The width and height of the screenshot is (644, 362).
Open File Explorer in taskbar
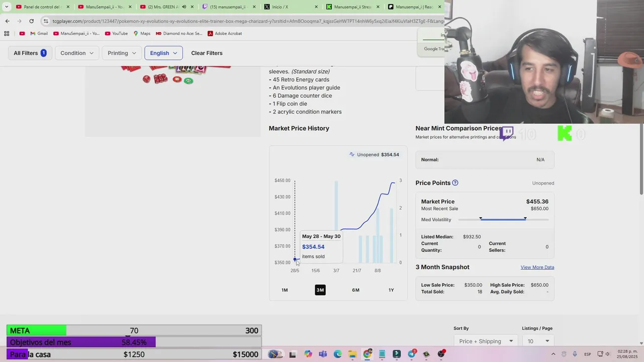[352, 354]
